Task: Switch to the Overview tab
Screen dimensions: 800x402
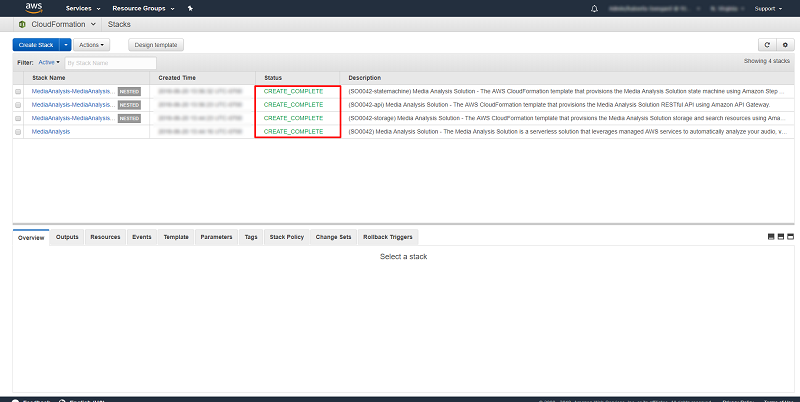Action: coord(31,238)
